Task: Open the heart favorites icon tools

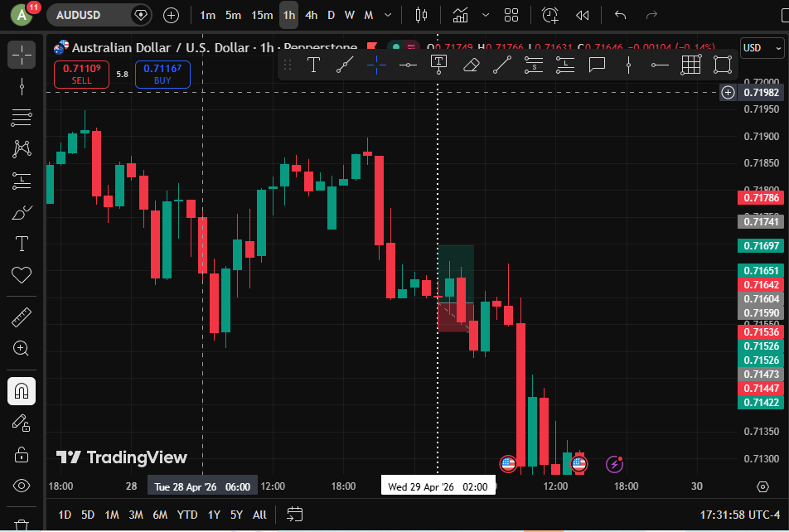Action: click(x=22, y=275)
